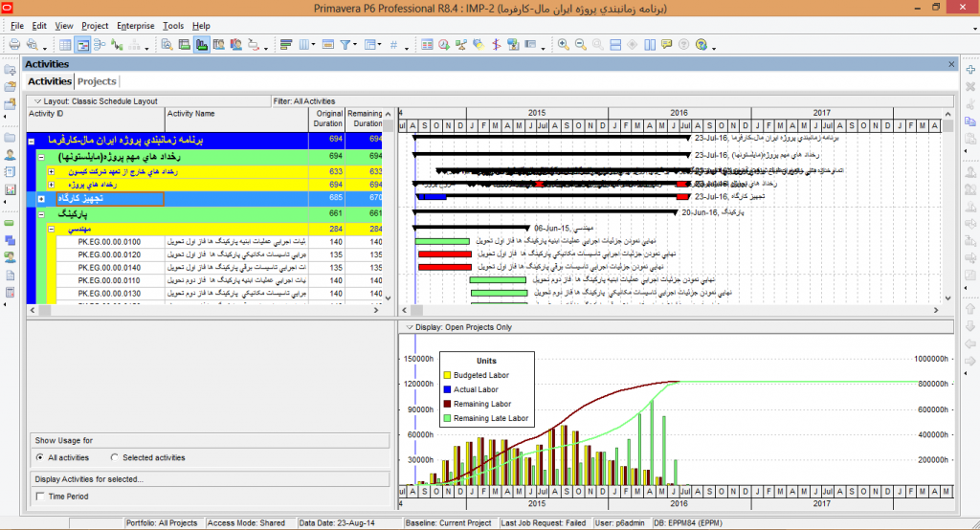Screen dimensions: 980x530
Task: Click the Remaining Labor legend color swatch
Action: [446, 404]
